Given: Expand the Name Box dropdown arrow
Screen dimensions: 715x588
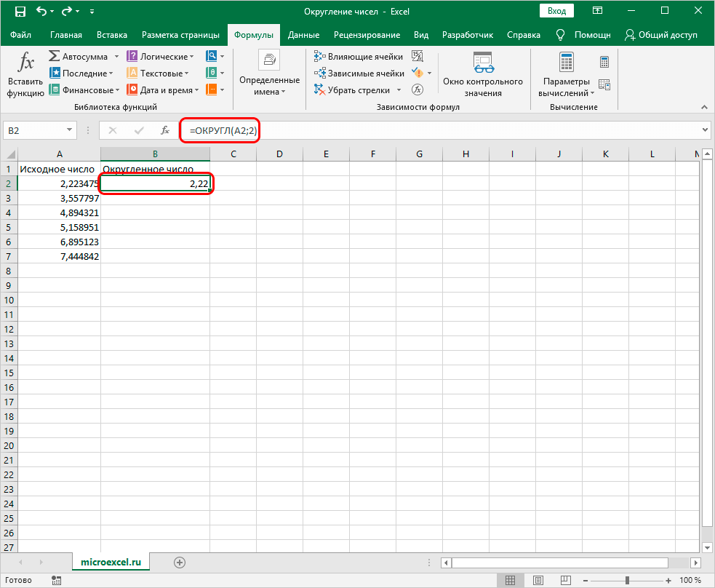Looking at the screenshot, I should click(x=70, y=130).
